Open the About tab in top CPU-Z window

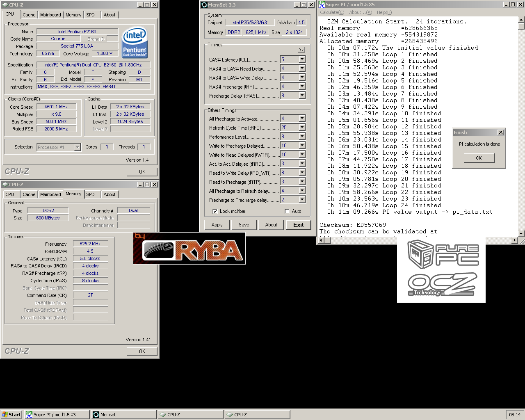110,15
